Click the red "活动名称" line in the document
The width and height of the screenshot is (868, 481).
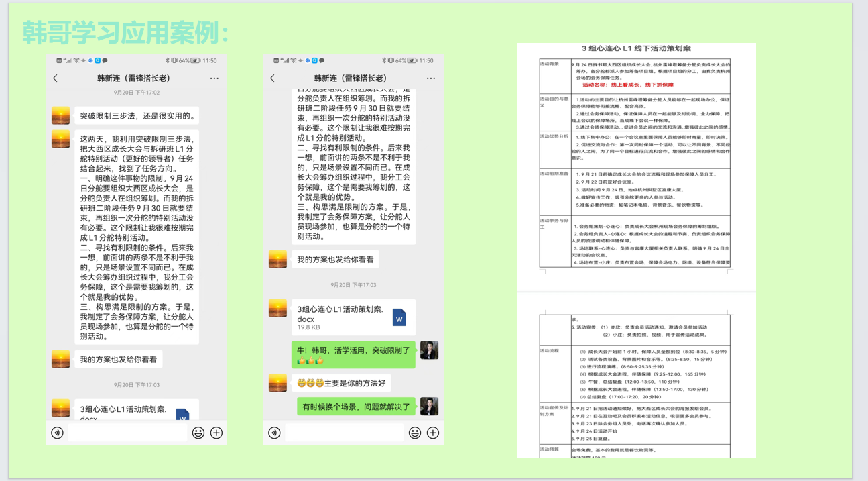pos(628,85)
